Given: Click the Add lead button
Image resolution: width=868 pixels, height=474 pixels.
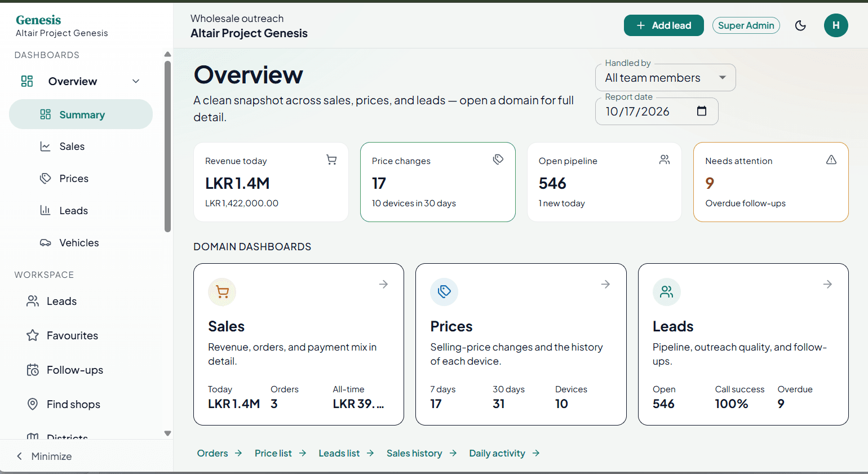Looking at the screenshot, I should (x=663, y=25).
